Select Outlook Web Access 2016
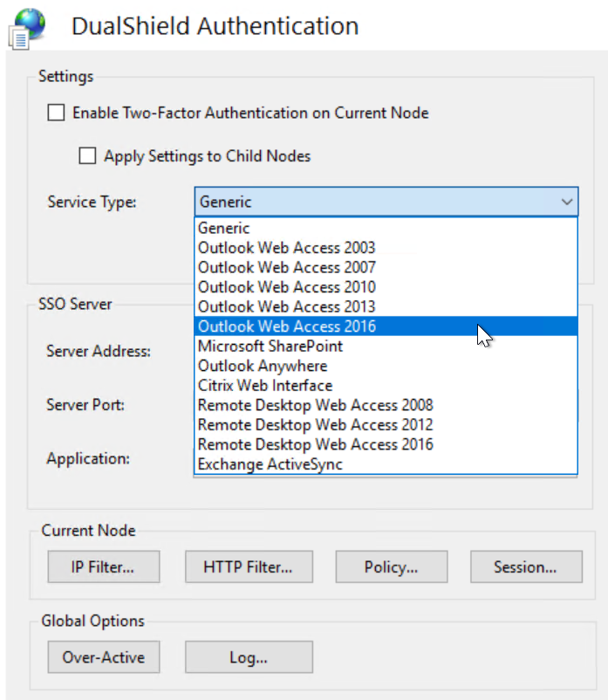The image size is (608, 700). pos(286,326)
